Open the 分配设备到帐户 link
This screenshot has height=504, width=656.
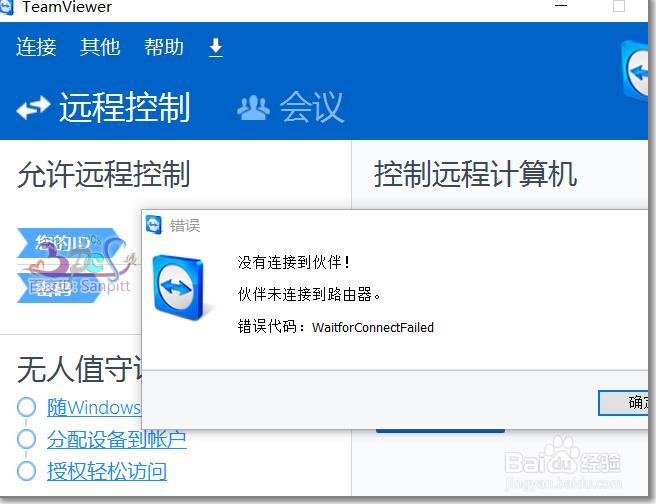click(x=117, y=439)
